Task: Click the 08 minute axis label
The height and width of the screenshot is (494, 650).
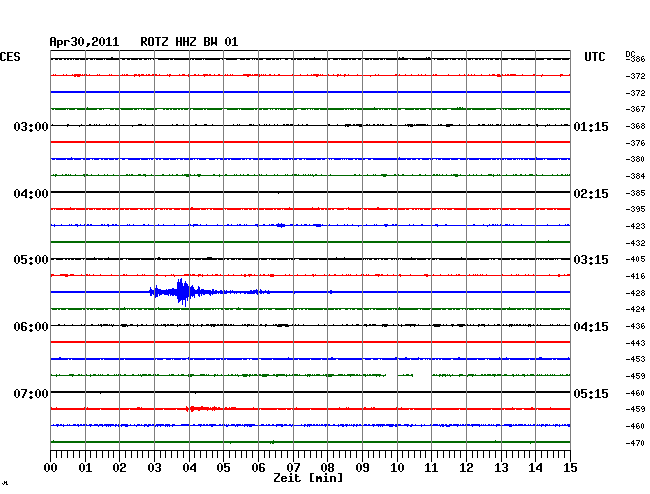Action: pos(327,468)
